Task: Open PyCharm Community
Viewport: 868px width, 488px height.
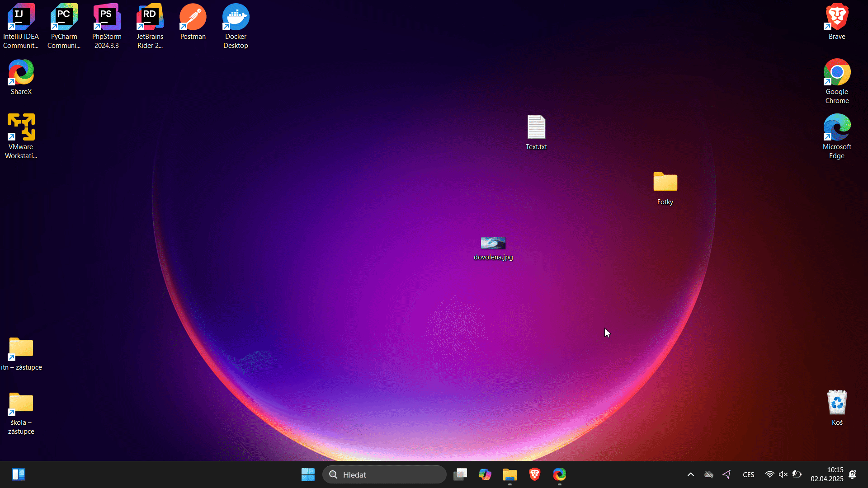Action: (x=64, y=18)
